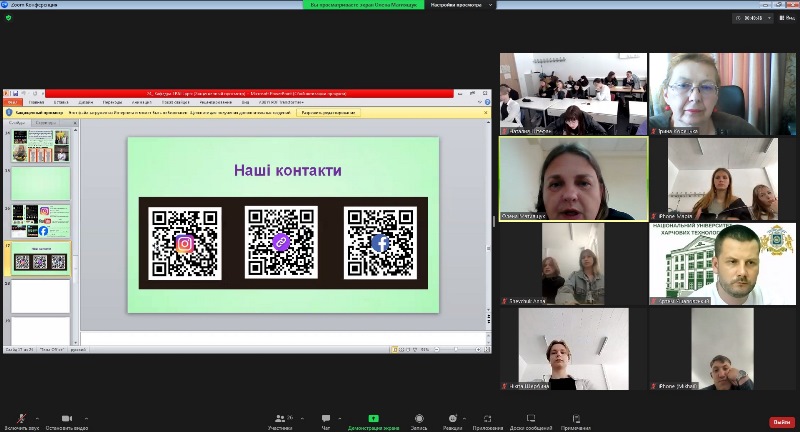Click PowerPoint help question mark icon
The image size is (800, 432).
(487, 102)
